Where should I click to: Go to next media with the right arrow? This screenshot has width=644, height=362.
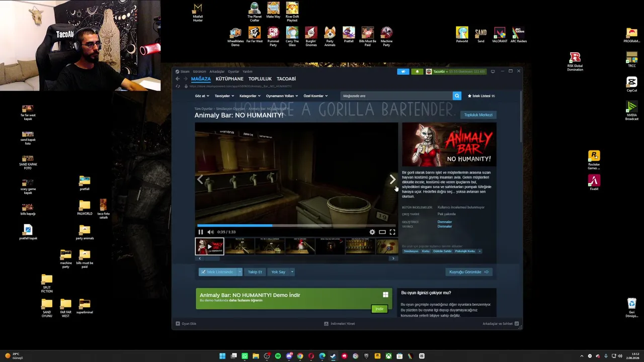[392, 179]
